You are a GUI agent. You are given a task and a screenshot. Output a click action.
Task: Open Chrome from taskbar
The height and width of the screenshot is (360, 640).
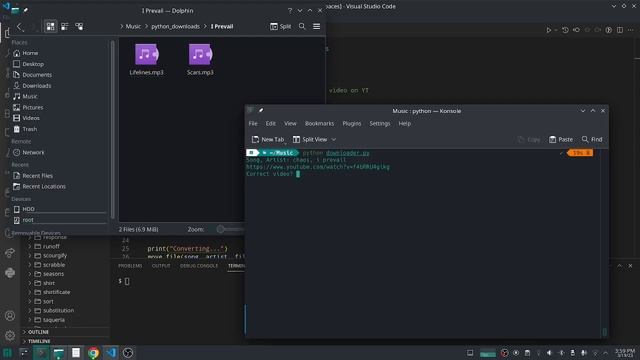(x=93, y=353)
